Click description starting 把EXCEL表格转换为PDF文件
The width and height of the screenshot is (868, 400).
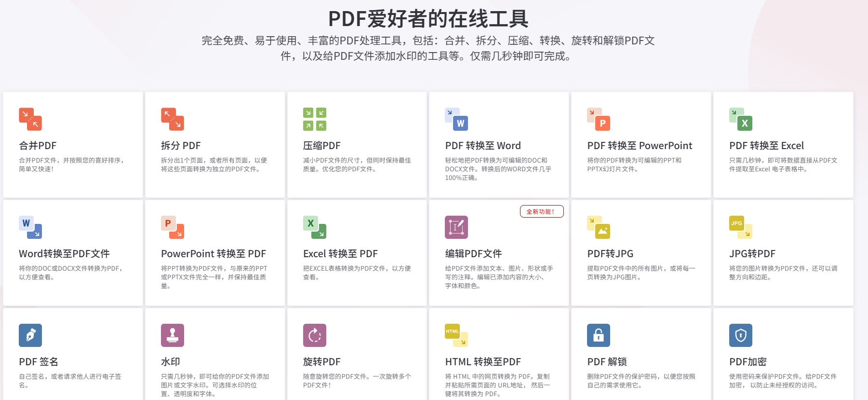(x=357, y=273)
